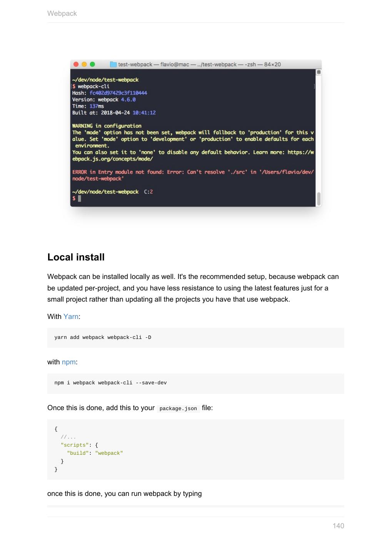Click the "scripts" key in JSON snippet
Screen dimensions: 392x554
75,445
